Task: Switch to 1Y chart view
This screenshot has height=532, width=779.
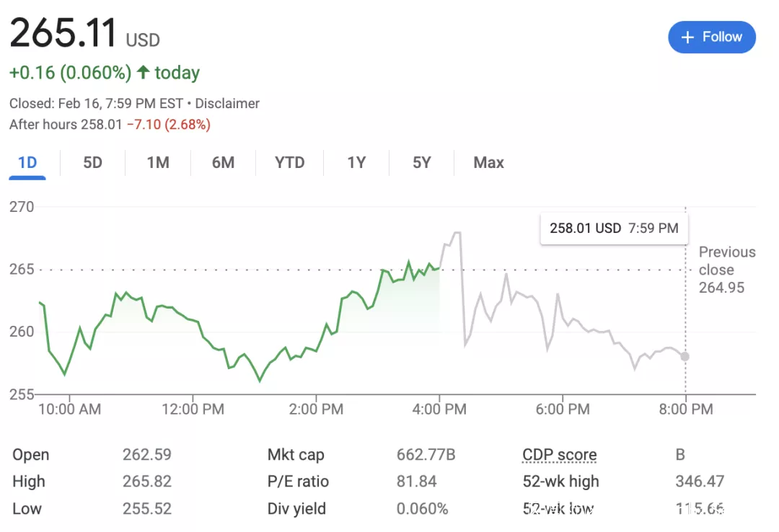Action: pyautogui.click(x=356, y=163)
